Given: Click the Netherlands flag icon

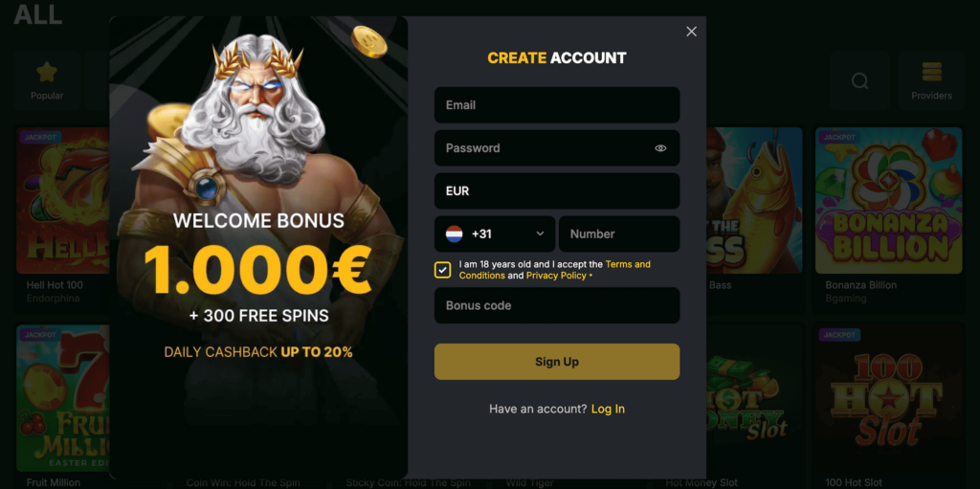Looking at the screenshot, I should coord(455,233).
